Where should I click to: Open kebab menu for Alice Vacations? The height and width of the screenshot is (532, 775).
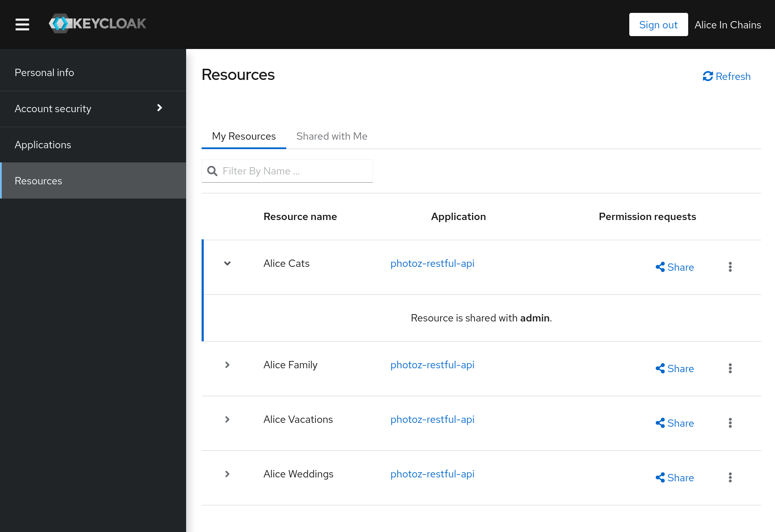point(730,423)
